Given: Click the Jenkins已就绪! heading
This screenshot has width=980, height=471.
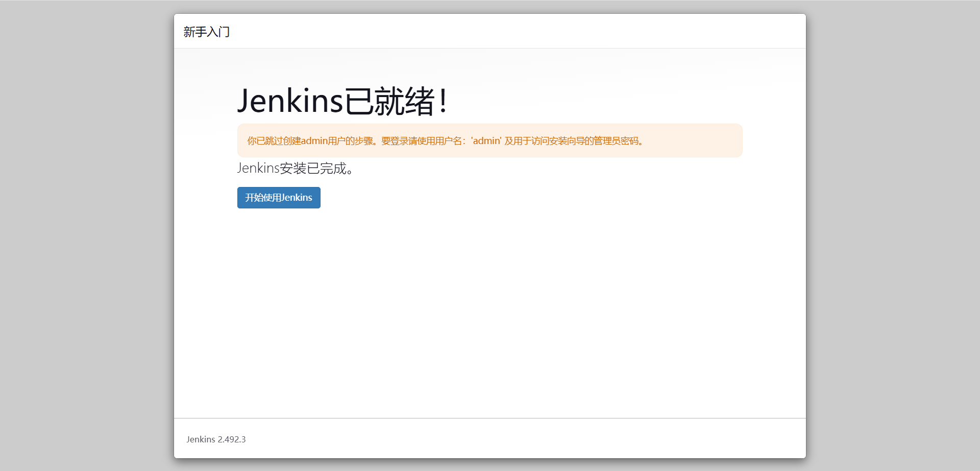Looking at the screenshot, I should [342, 101].
